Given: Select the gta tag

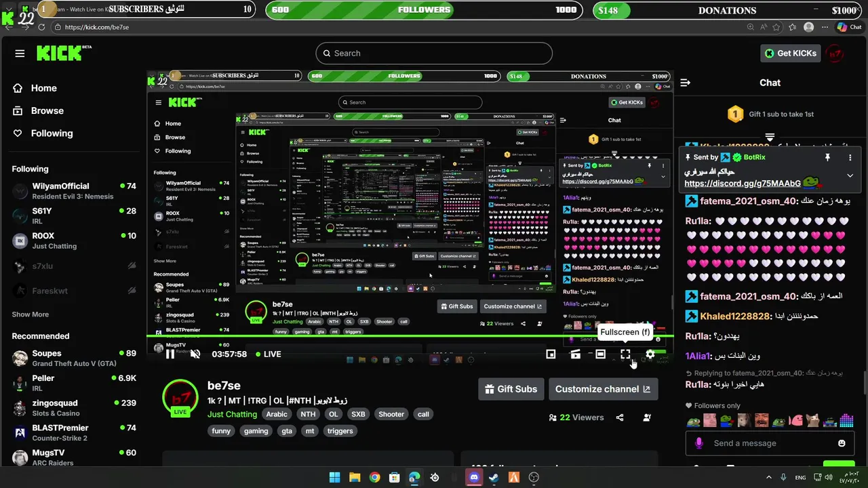Looking at the screenshot, I should pyautogui.click(x=287, y=431).
